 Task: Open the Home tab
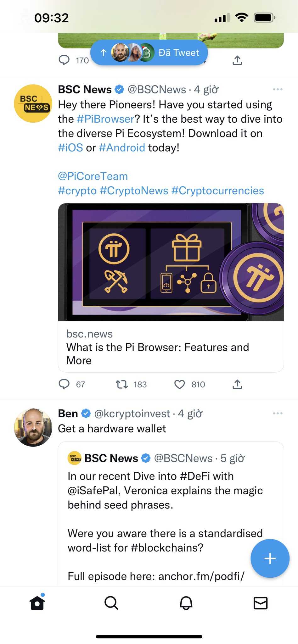coord(37,603)
